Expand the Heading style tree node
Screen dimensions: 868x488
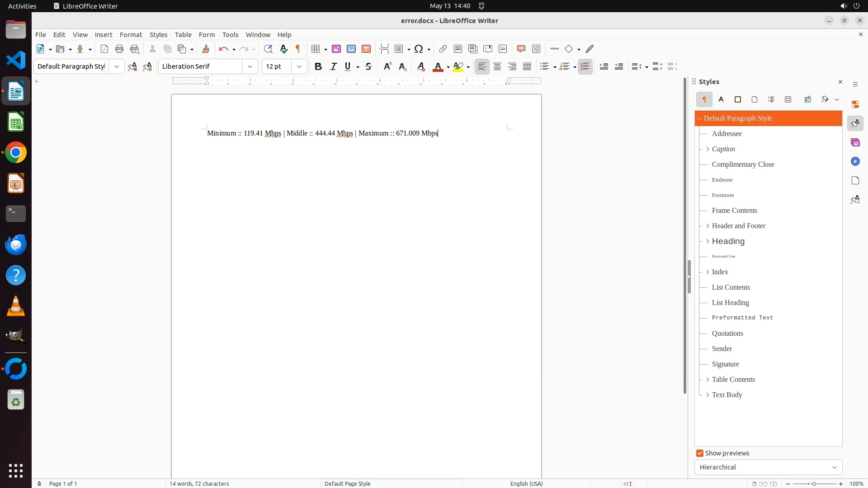click(x=708, y=241)
